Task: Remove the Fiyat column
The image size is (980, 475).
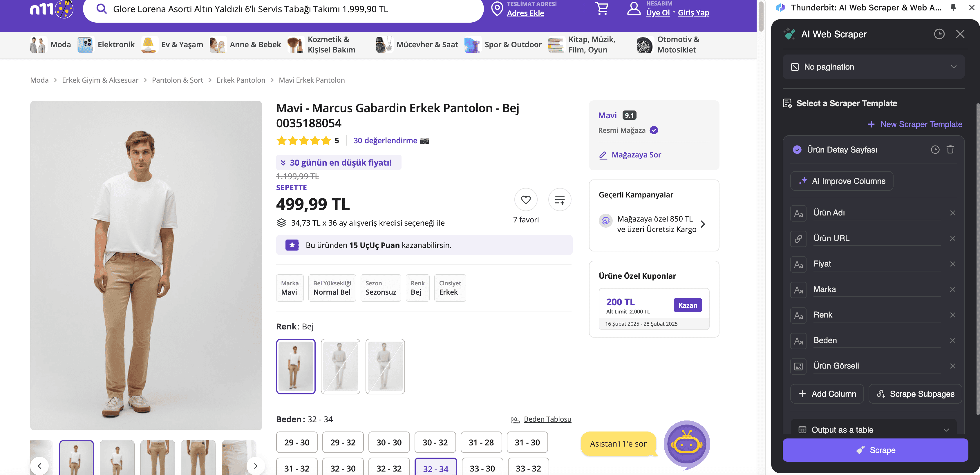Action: 953,264
